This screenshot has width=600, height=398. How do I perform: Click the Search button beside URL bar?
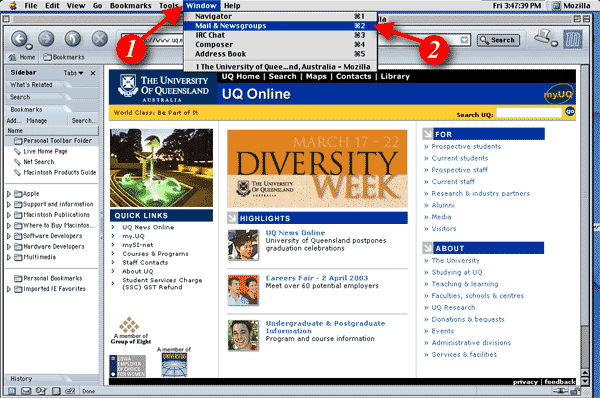(x=498, y=40)
